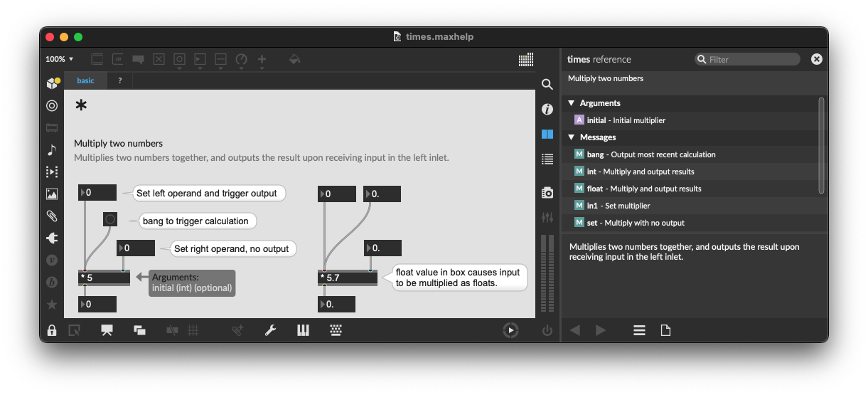The image size is (868, 395).
Task: Open the Objects browser cube icon
Action: coord(52,83)
